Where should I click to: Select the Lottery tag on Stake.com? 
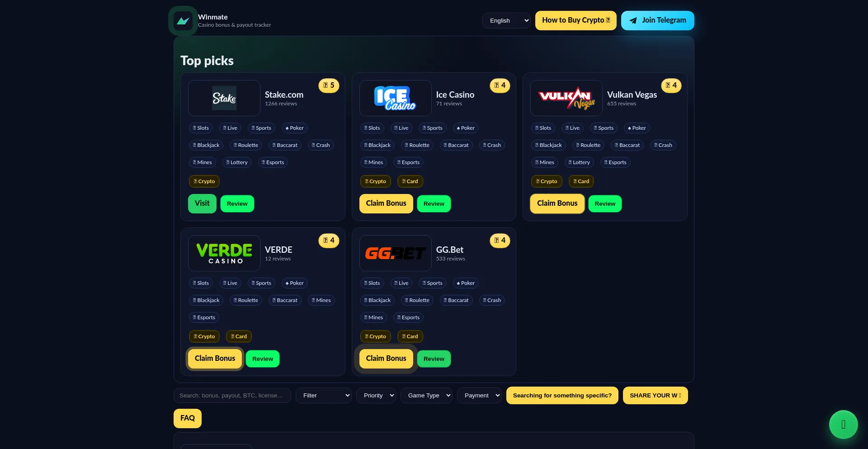[237, 162]
